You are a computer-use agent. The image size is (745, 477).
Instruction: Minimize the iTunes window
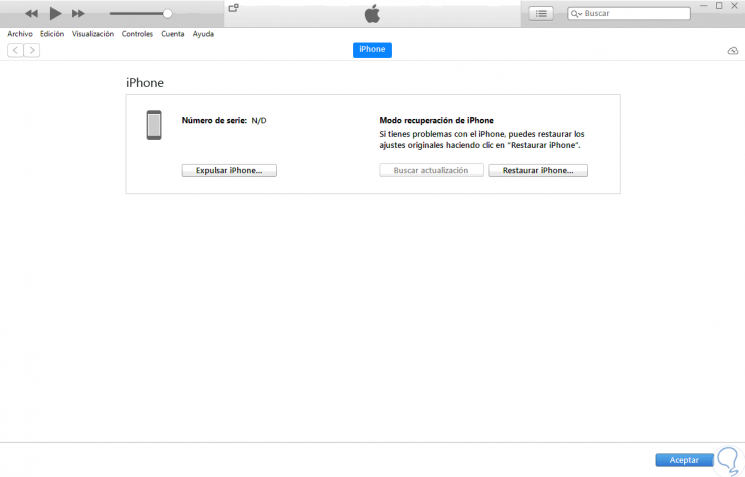(704, 6)
